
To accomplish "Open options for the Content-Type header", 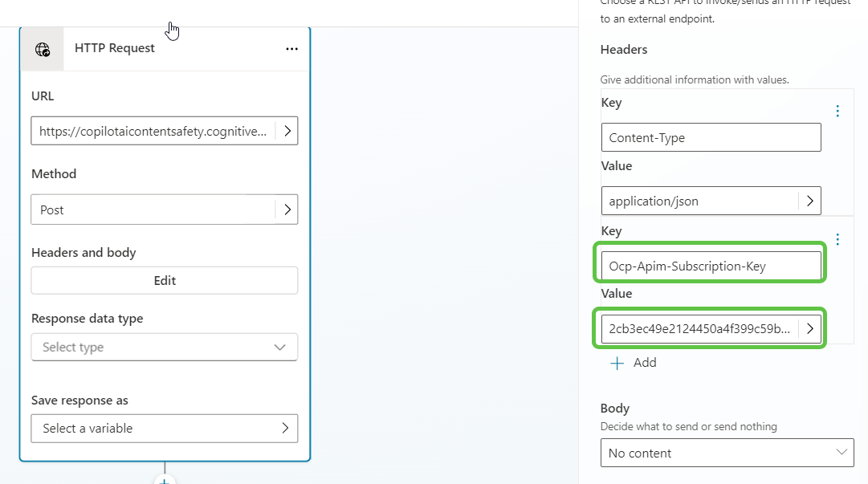I will tap(837, 112).
